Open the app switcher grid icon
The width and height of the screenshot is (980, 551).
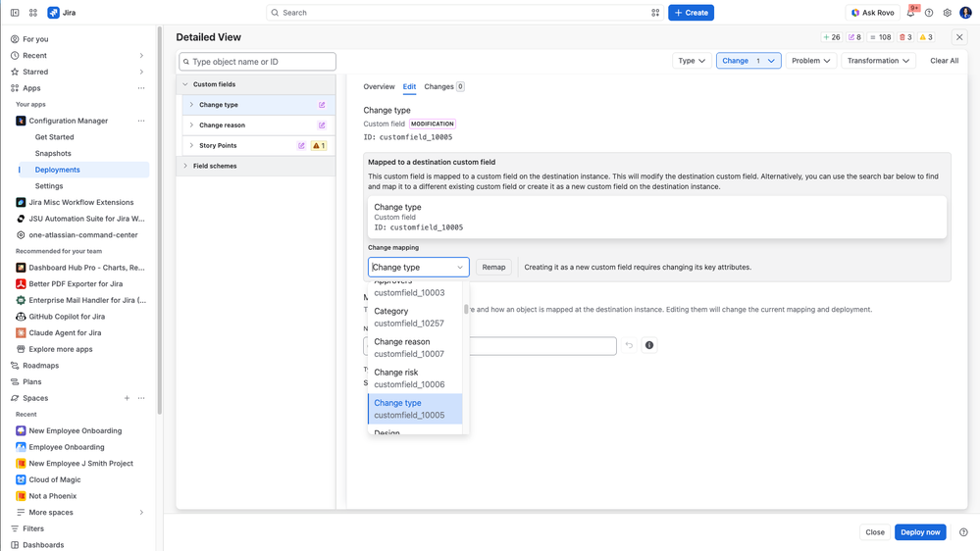tap(33, 13)
